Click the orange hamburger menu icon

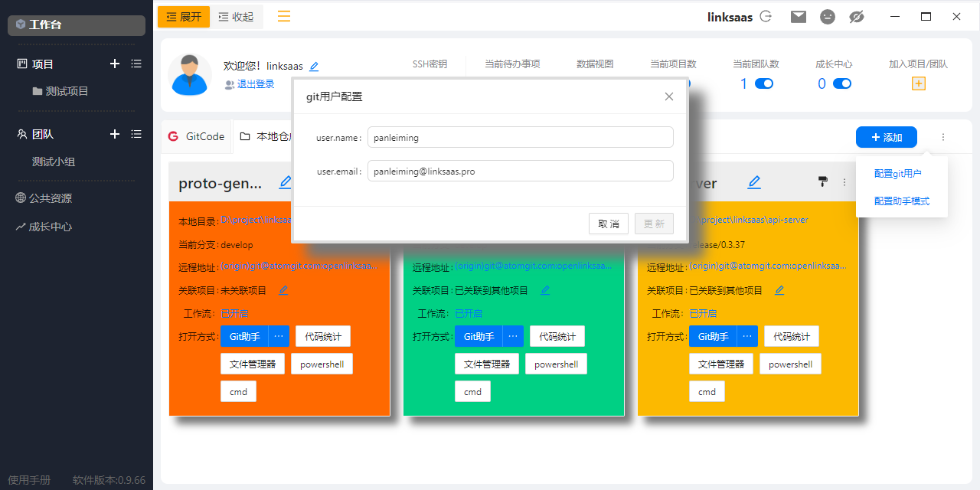(x=284, y=16)
